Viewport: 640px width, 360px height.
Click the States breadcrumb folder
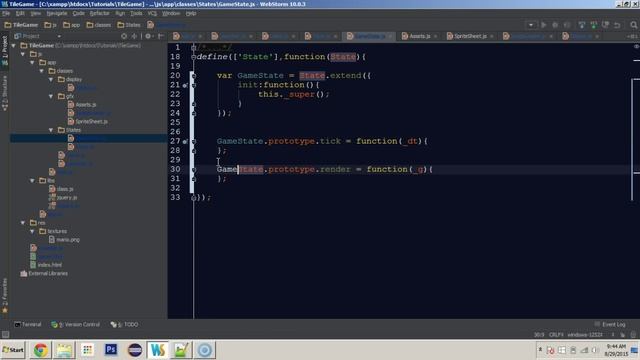[x=129, y=25]
